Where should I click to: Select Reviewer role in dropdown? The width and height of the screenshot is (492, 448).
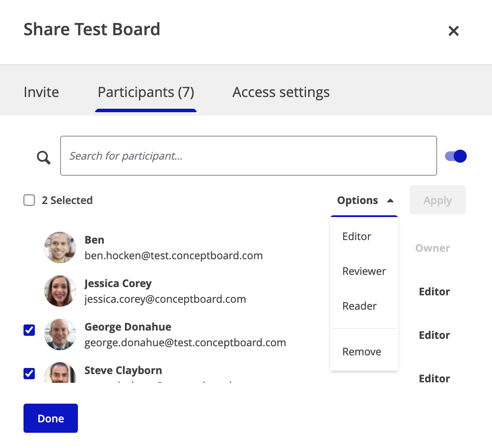pyautogui.click(x=364, y=271)
